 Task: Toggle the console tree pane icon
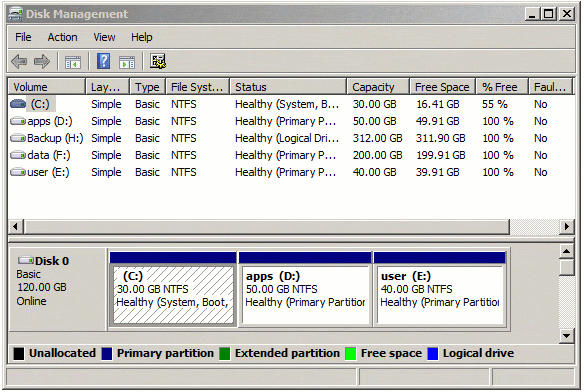[73, 62]
